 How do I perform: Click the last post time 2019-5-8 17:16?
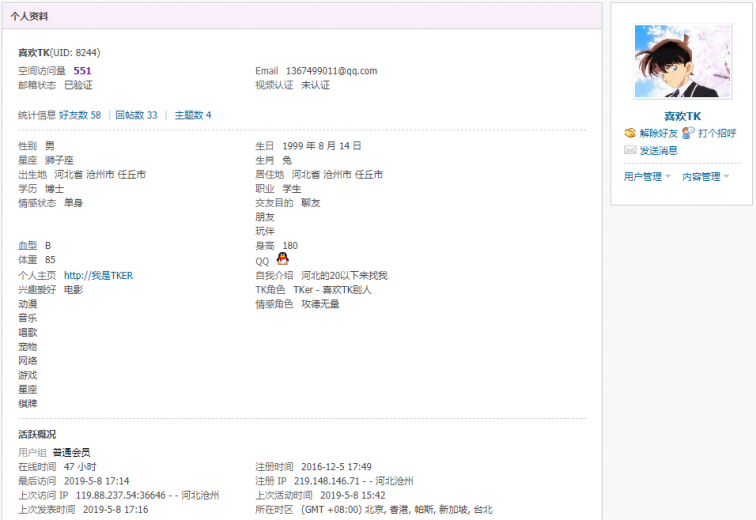[x=116, y=509]
